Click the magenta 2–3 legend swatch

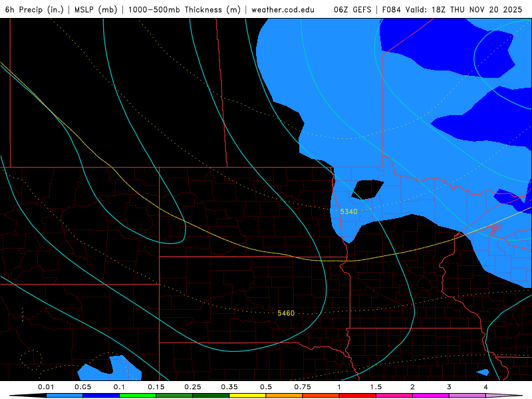[x=431, y=396]
